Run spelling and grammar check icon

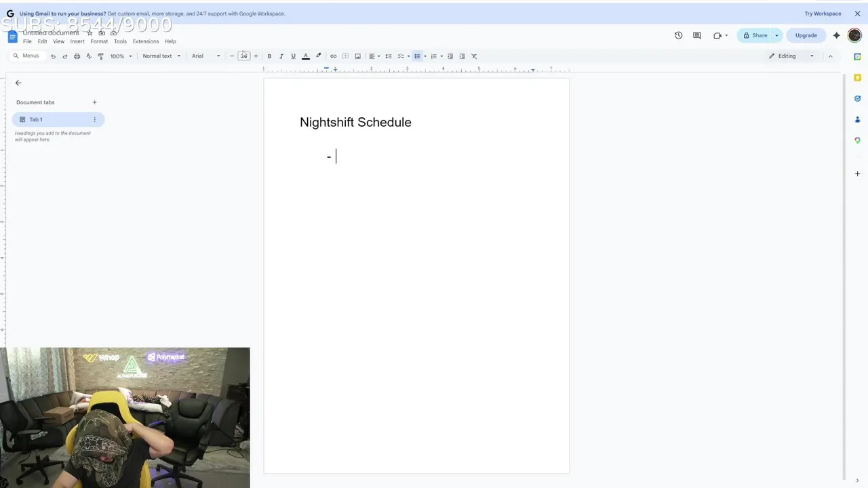point(89,56)
